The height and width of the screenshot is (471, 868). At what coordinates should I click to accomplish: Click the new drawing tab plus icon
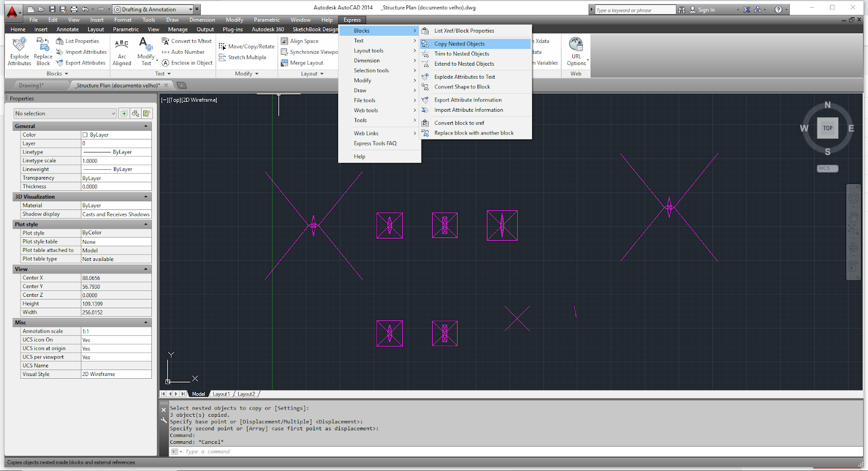click(182, 85)
